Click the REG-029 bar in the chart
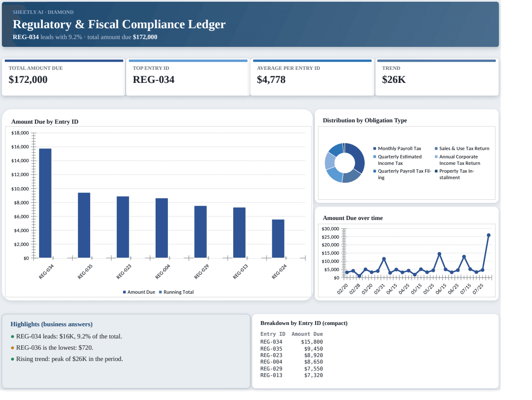 [x=200, y=232]
